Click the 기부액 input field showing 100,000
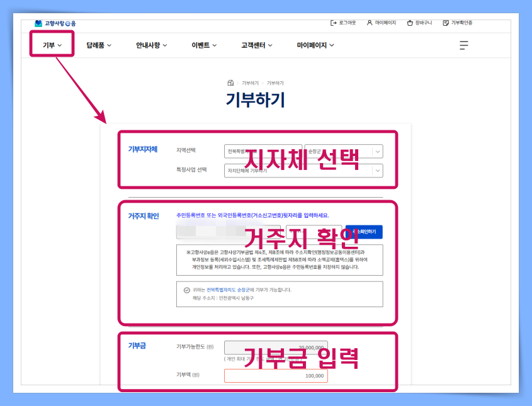Image resolution: width=532 pixels, height=406 pixels. (276, 376)
